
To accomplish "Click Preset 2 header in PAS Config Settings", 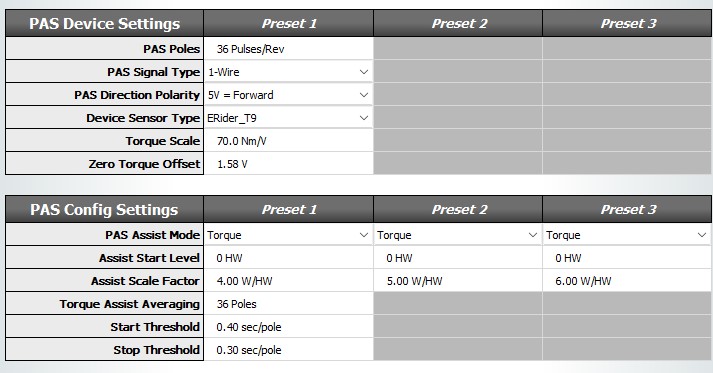I will (x=458, y=209).
